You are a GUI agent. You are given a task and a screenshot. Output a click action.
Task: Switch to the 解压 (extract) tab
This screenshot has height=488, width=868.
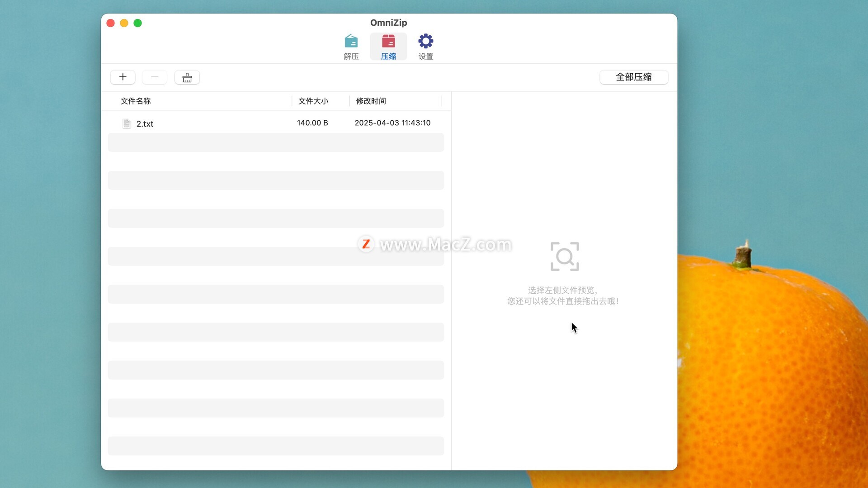click(x=351, y=47)
